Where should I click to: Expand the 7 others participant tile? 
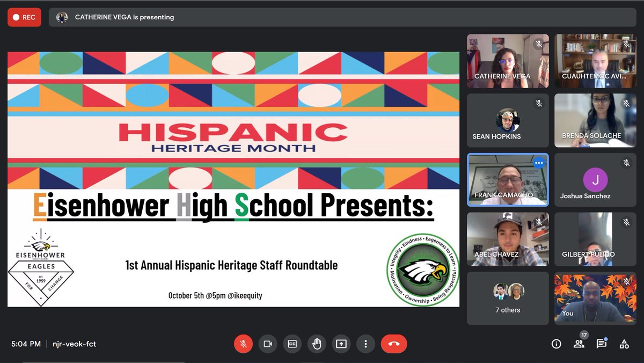[x=507, y=298]
